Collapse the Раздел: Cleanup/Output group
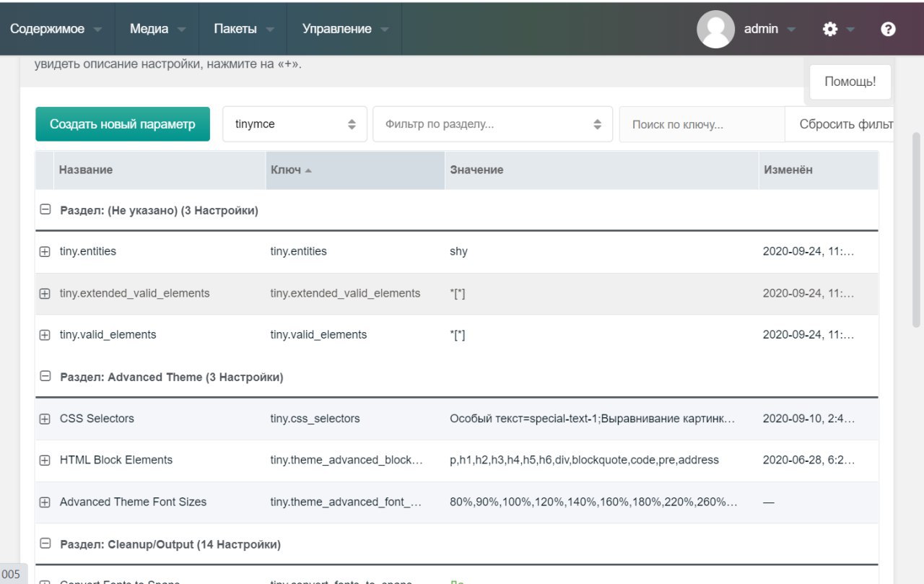This screenshot has width=924, height=584. click(x=45, y=544)
